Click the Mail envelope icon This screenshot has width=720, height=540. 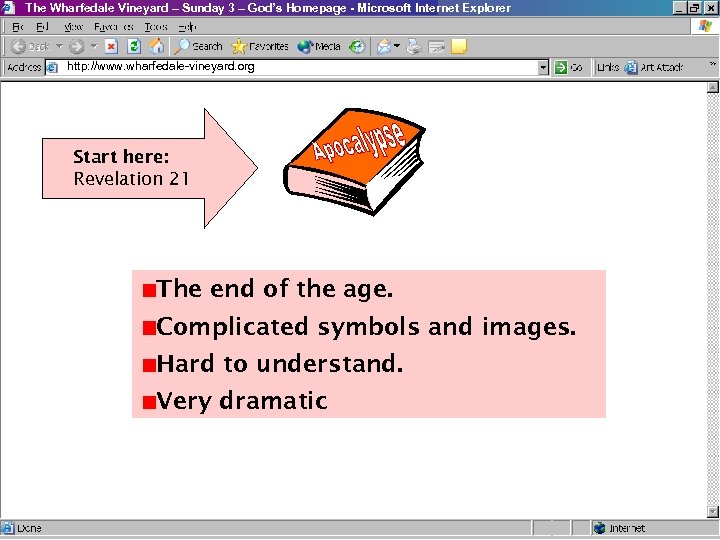pyautogui.click(x=384, y=46)
